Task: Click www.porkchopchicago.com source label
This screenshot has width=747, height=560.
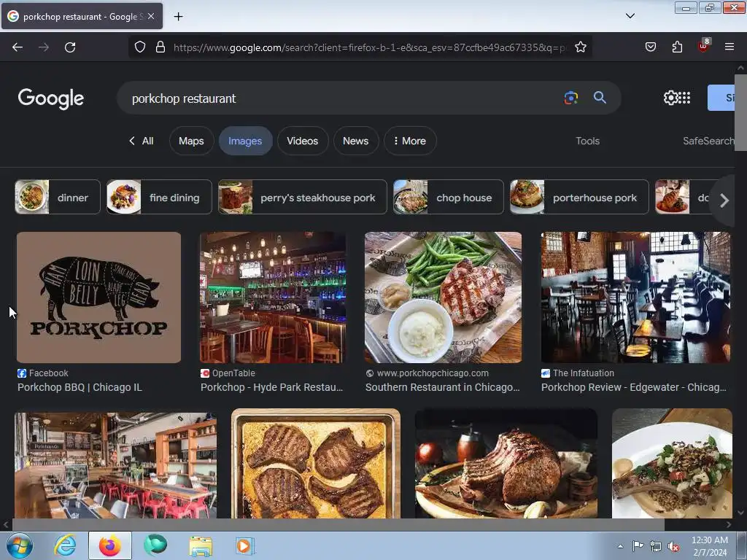Action: point(433,373)
